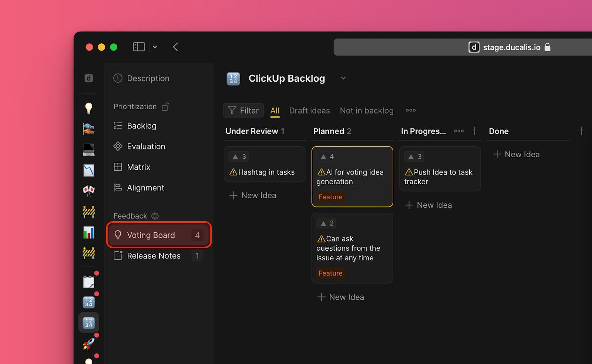The height and width of the screenshot is (364, 592).
Task: Click the Feature tag on Can ask card
Action: [330, 273]
